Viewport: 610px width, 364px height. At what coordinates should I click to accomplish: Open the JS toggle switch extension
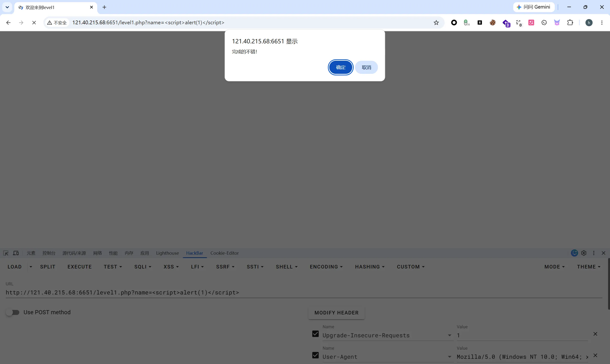[x=467, y=23]
